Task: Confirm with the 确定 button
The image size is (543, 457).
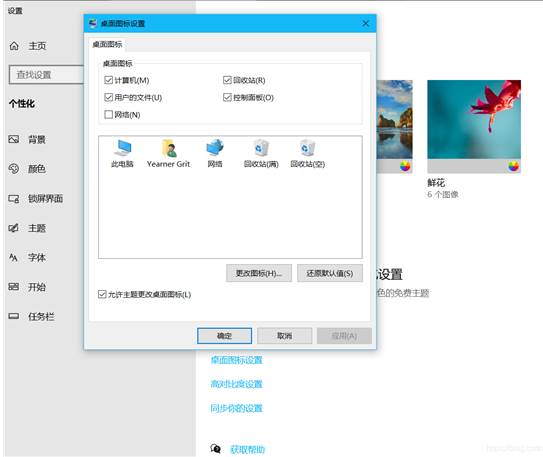Action: 224,336
